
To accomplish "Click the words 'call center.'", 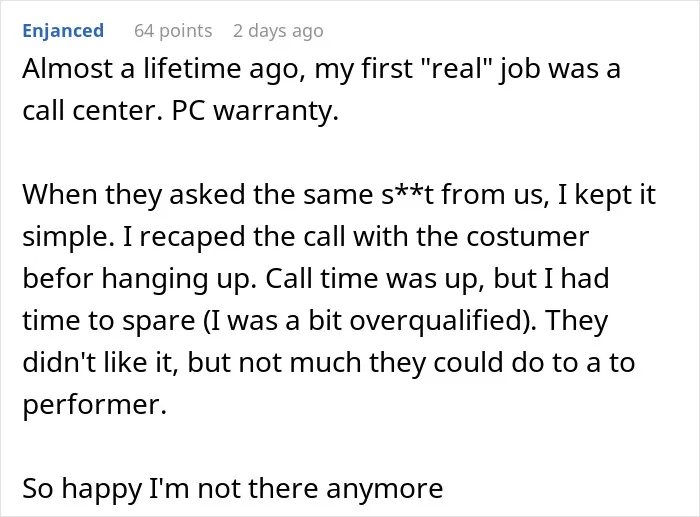I will (x=92, y=111).
